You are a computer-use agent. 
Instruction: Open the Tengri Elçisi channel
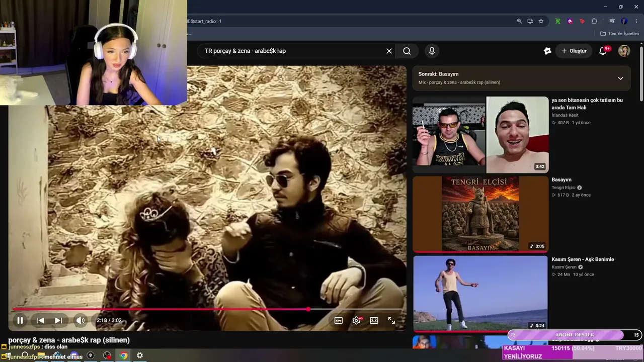pos(563,188)
